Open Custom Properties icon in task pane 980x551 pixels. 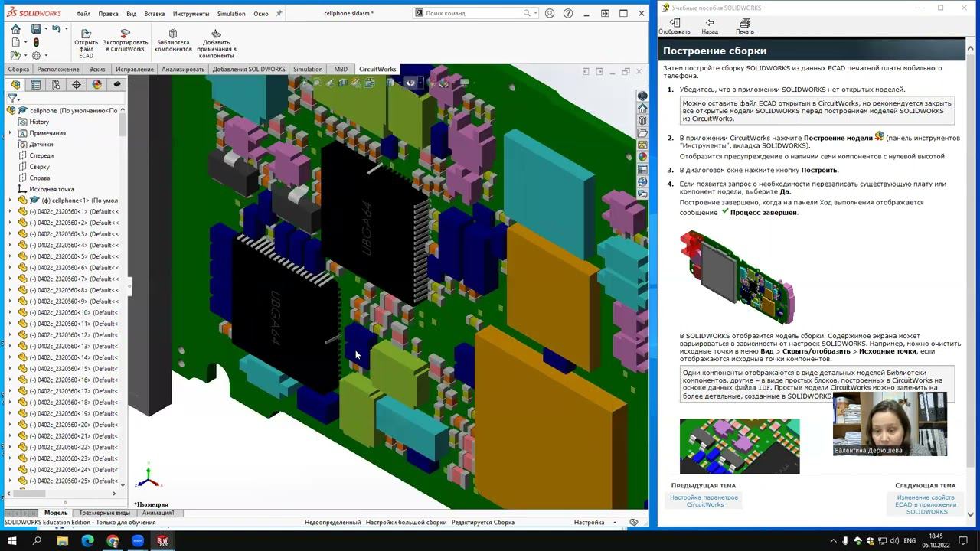pyautogui.click(x=642, y=170)
